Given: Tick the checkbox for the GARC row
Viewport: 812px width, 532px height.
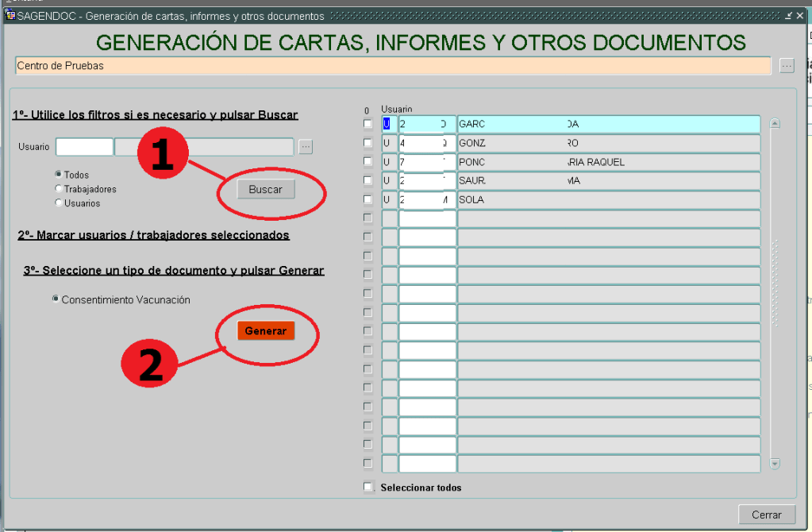Looking at the screenshot, I should [367, 124].
